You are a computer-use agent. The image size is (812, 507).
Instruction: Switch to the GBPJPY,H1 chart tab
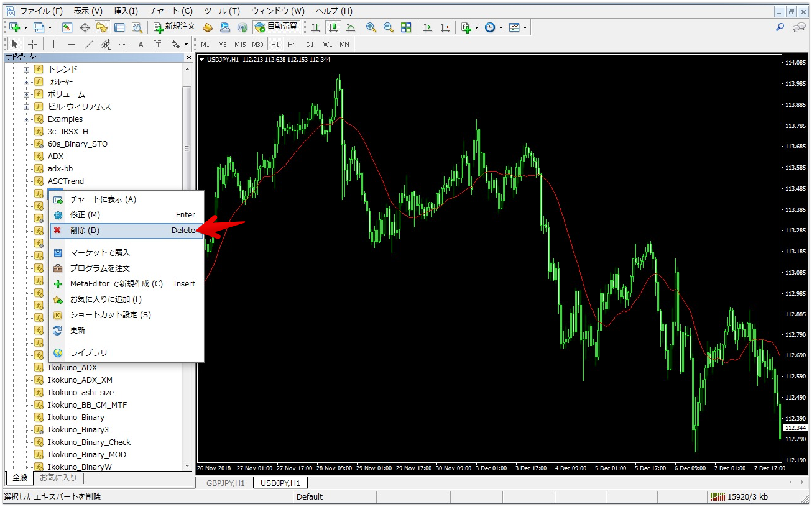pos(225,483)
